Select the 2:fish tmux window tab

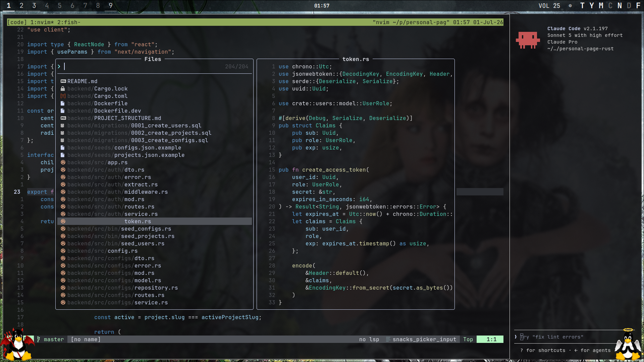(x=69, y=22)
